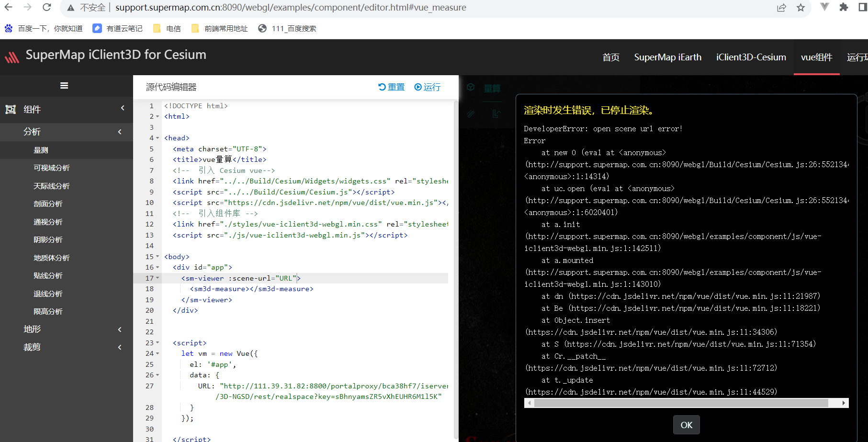Viewport: 868px width, 442px height.
Task: Select 限高分析 in the sidebar
Action: 48,312
